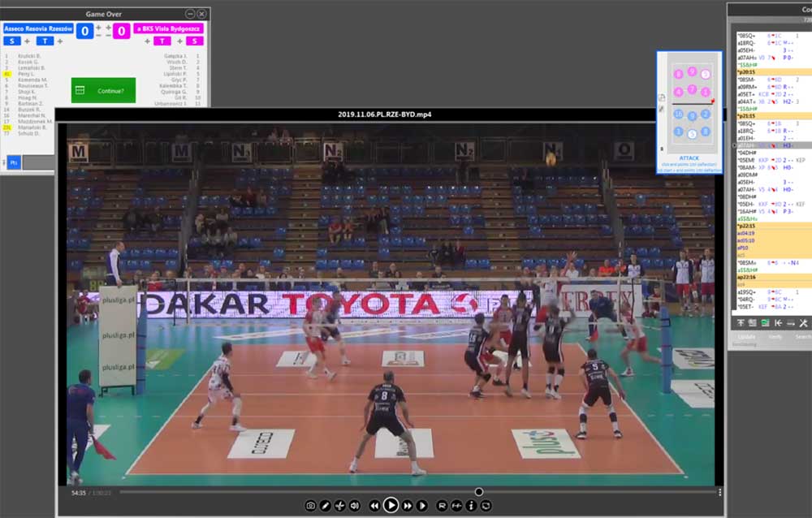This screenshot has width=812, height=518.
Task: Click the Pts tab in the scoreboard panel
Action: click(x=13, y=162)
